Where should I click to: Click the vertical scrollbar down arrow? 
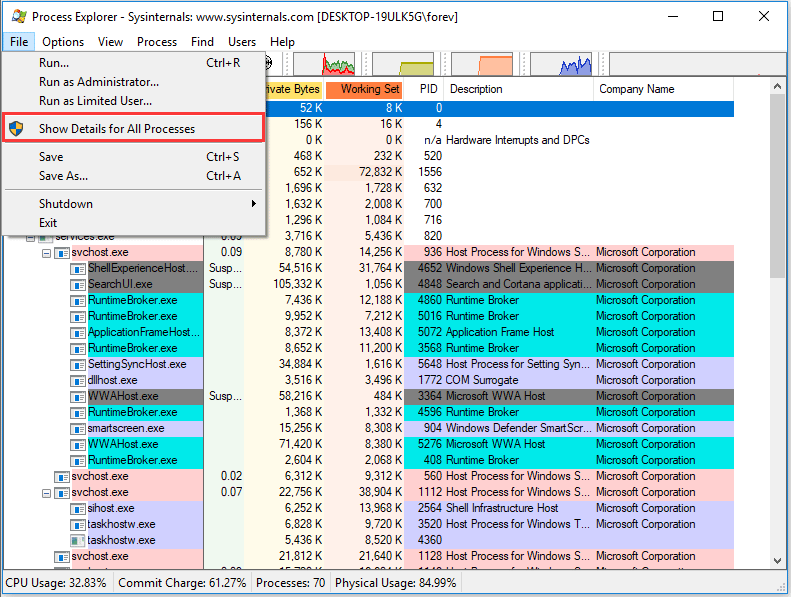click(x=777, y=561)
